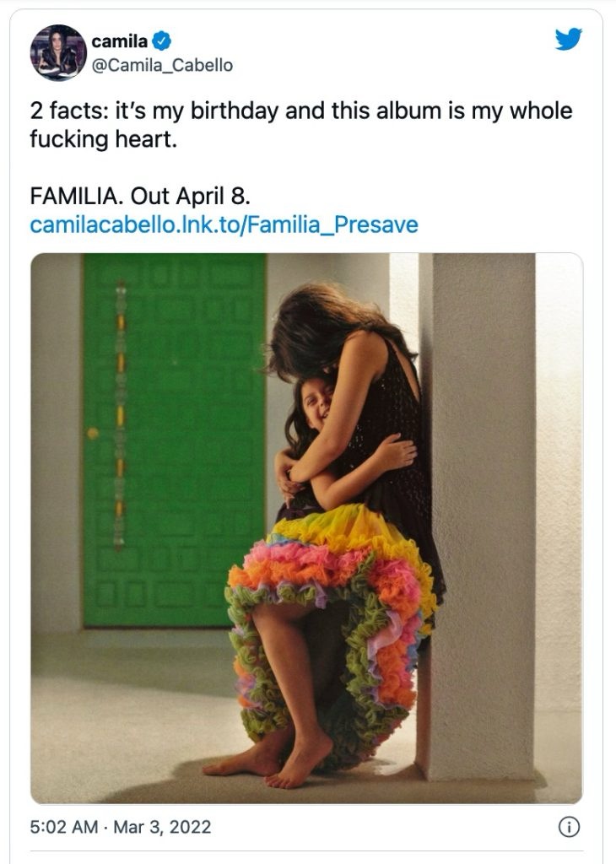Click the 5:02 AM time text
Viewport: 616px width, 864px height.
tap(64, 828)
